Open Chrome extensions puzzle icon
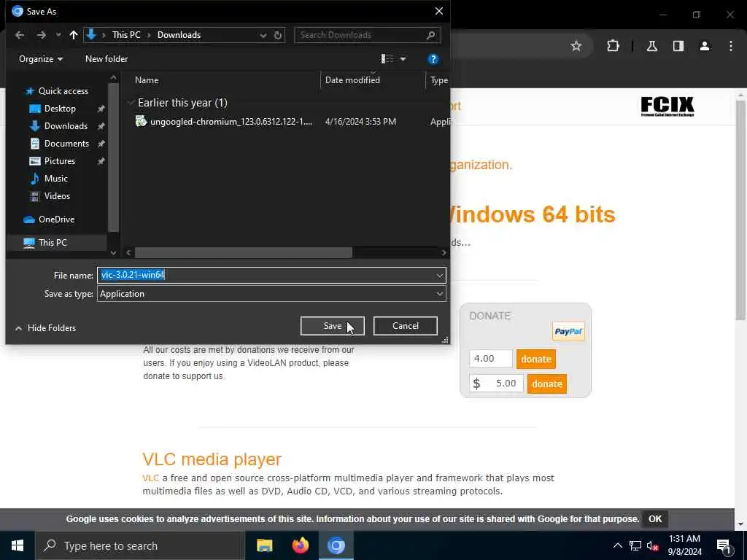Screen dimensions: 747x560 point(613,46)
